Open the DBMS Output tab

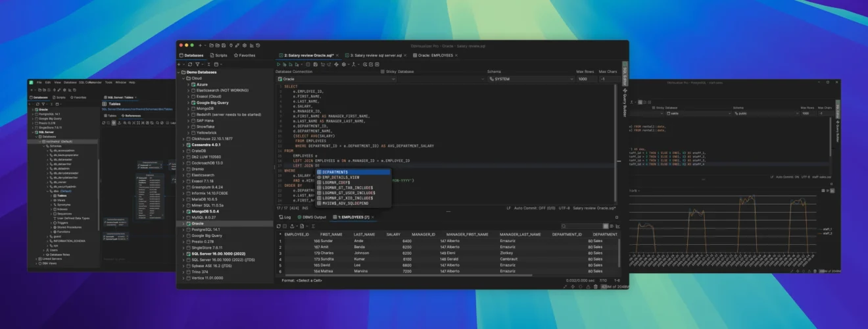click(312, 217)
